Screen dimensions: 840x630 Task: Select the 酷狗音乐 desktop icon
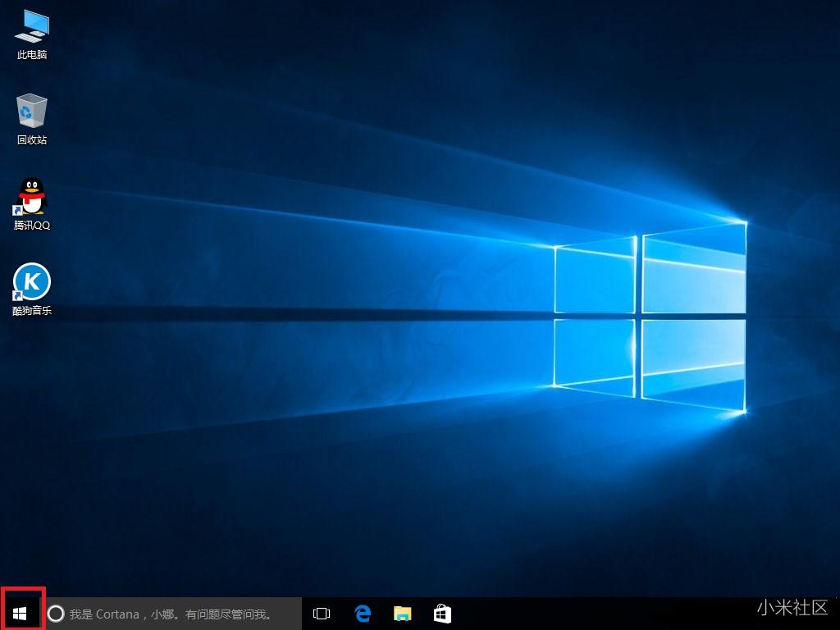coord(32,282)
